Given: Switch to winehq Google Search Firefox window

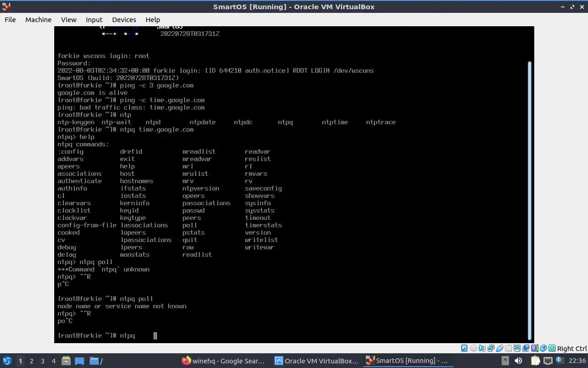Looking at the screenshot, I should 224,361.
